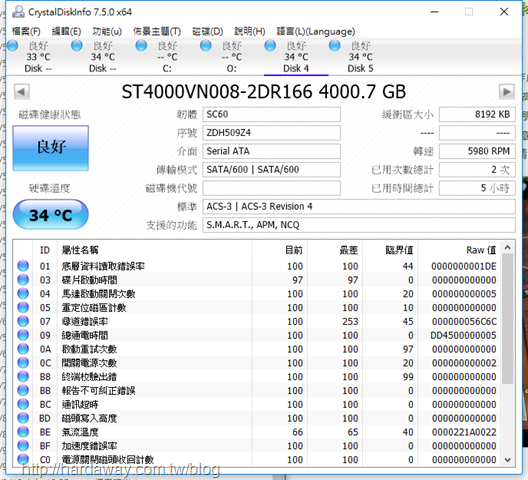The height and width of the screenshot is (480, 528).
Task: Click the 5980 RPM rotation rate field
Action: click(x=477, y=151)
